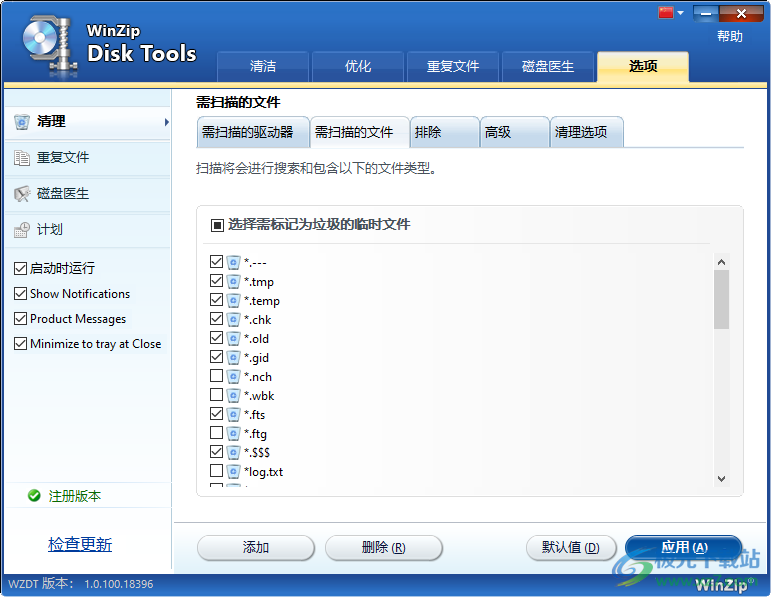Click the bin icon next to *.ftg

coord(234,434)
